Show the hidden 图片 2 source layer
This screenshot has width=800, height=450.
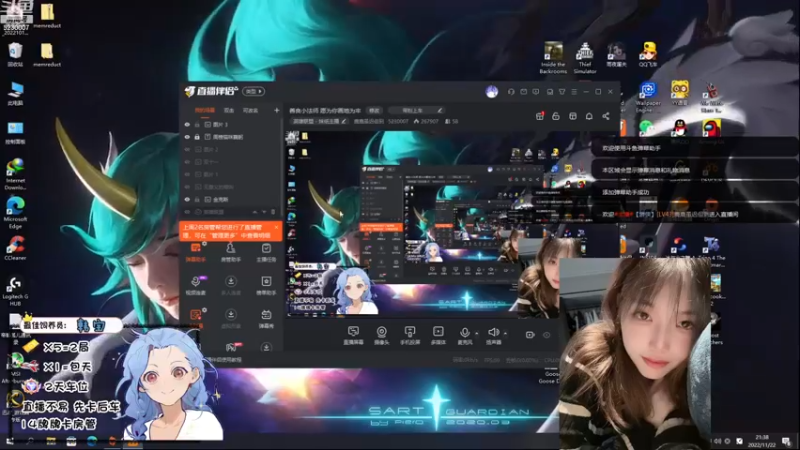click(x=187, y=149)
